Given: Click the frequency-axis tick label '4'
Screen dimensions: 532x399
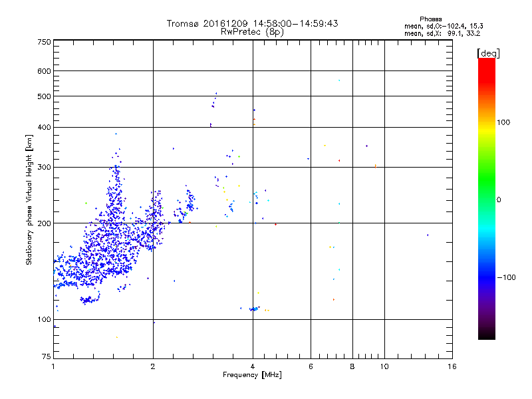Looking at the screenshot, I should tap(253, 366).
